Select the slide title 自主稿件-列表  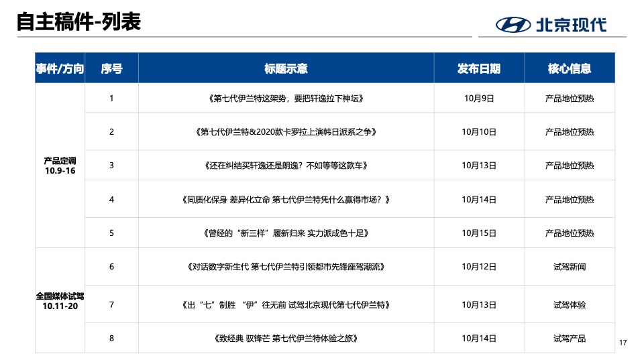pos(79,21)
